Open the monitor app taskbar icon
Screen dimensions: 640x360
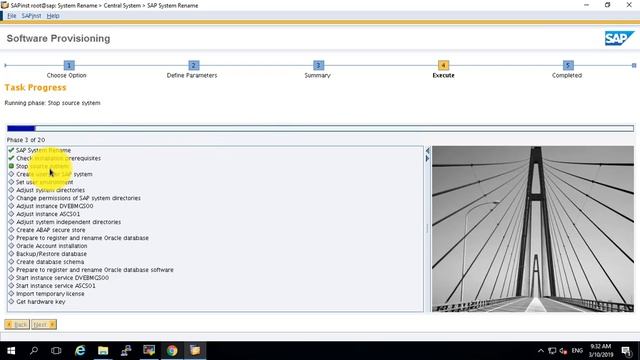click(149, 351)
